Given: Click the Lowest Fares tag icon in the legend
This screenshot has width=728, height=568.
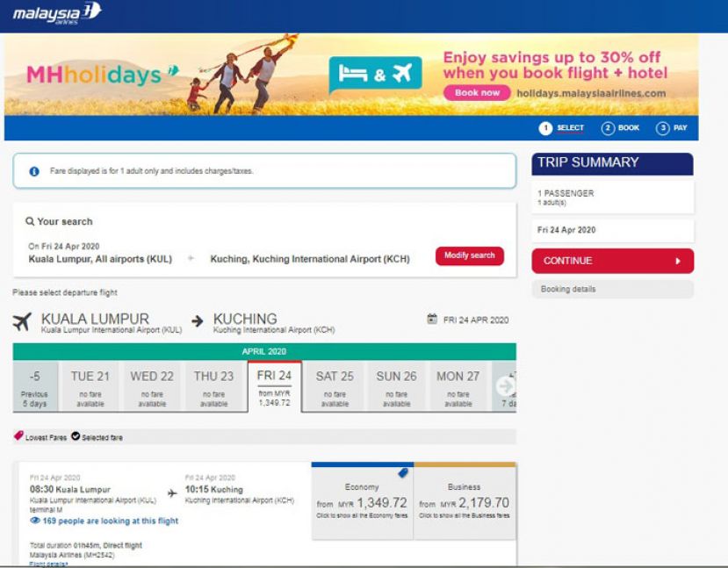Looking at the screenshot, I should click(x=18, y=435).
